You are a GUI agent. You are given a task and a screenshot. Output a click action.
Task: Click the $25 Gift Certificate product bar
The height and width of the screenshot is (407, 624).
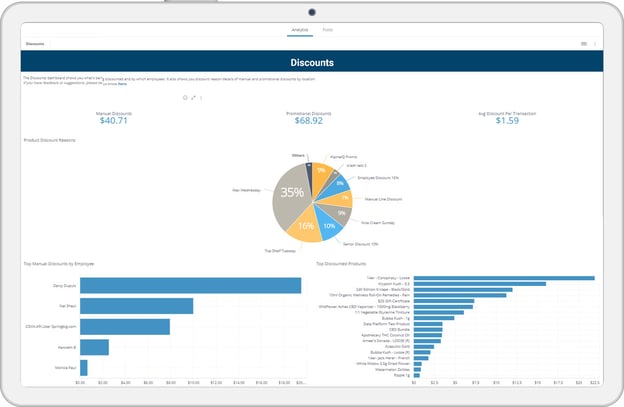point(444,301)
